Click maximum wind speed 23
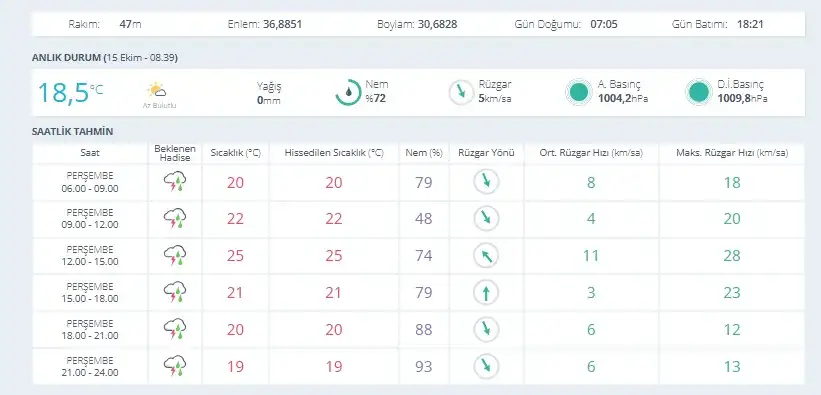821x395 pixels. [x=732, y=292]
